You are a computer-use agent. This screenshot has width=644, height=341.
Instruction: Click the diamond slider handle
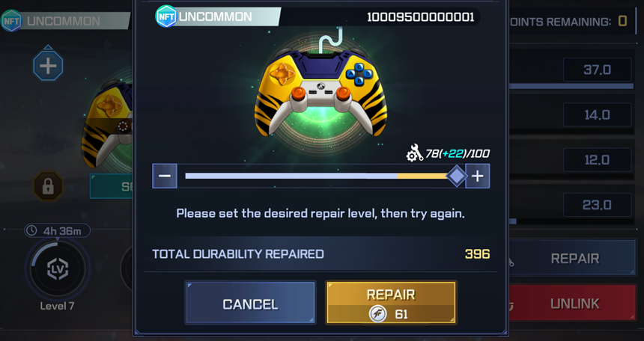(457, 176)
